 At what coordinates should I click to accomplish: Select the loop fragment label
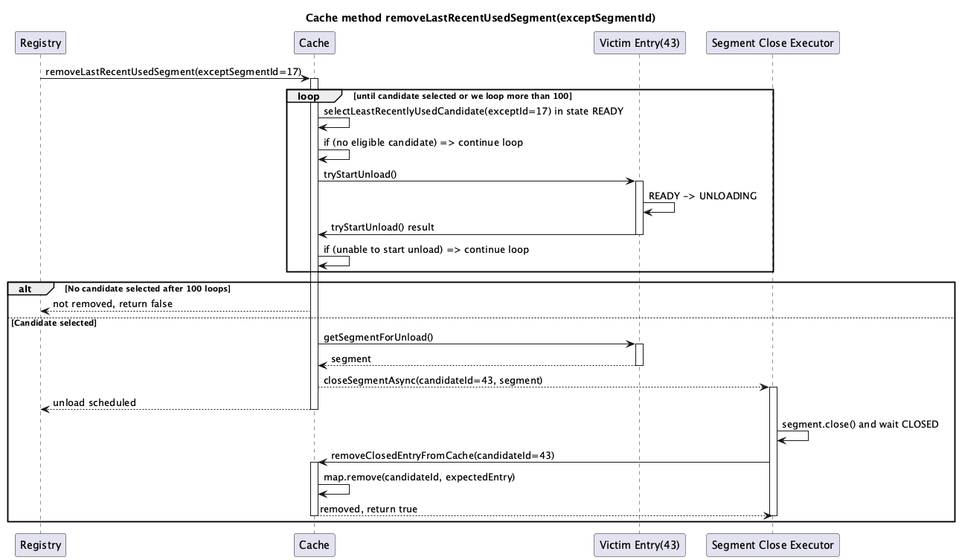308,95
